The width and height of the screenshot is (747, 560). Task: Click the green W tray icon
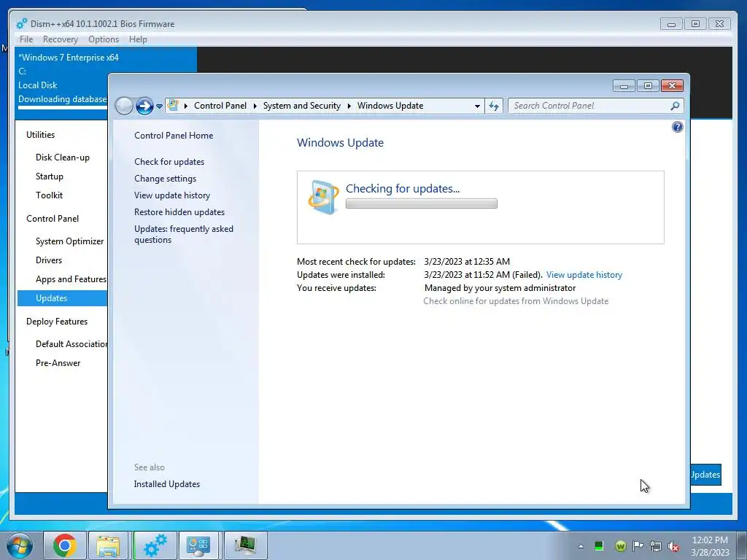620,546
